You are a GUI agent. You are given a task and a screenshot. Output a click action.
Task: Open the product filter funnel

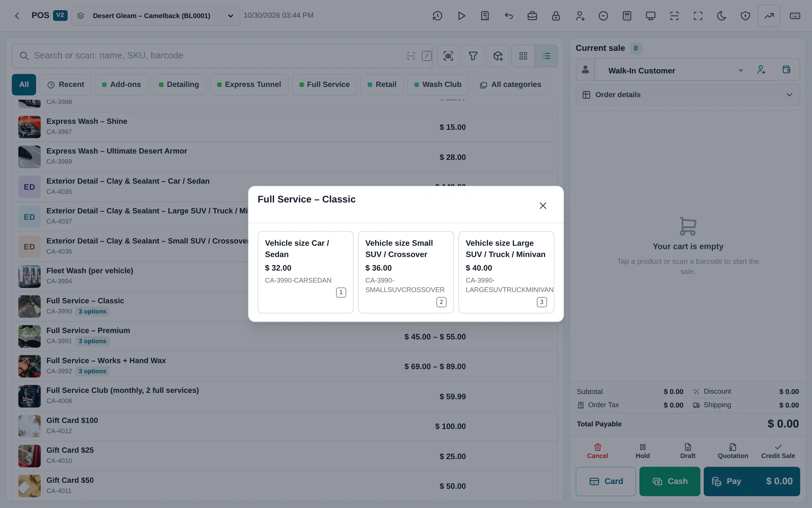pos(473,56)
